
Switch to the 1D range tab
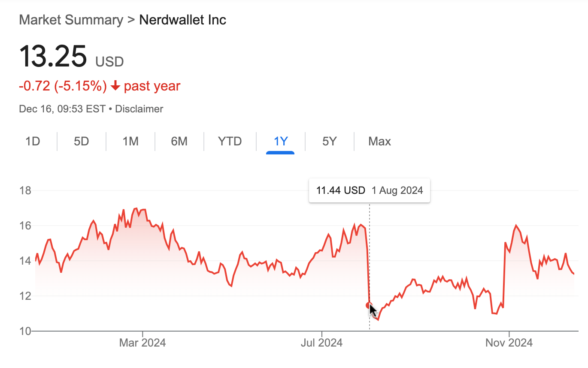click(33, 142)
